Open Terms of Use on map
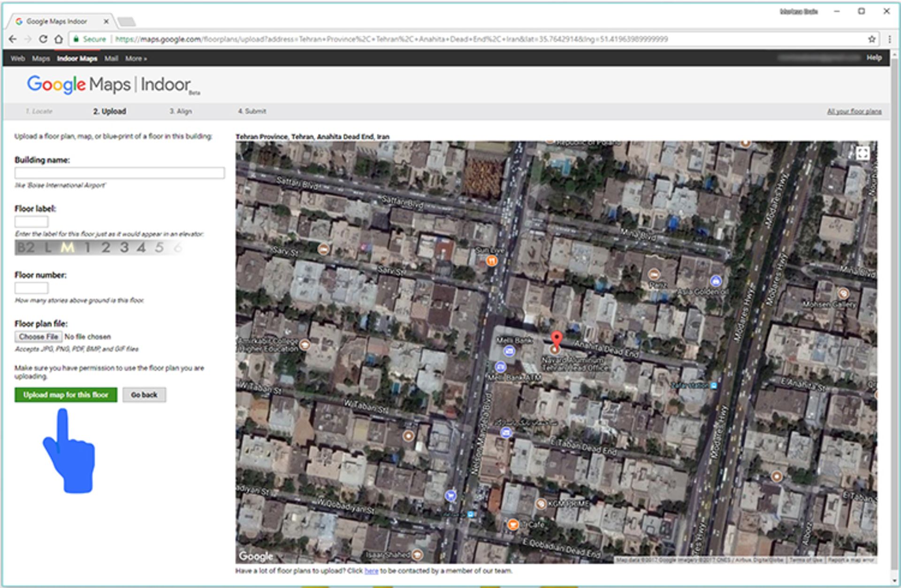Screen dimensions: 901x588 pyautogui.click(x=805, y=560)
